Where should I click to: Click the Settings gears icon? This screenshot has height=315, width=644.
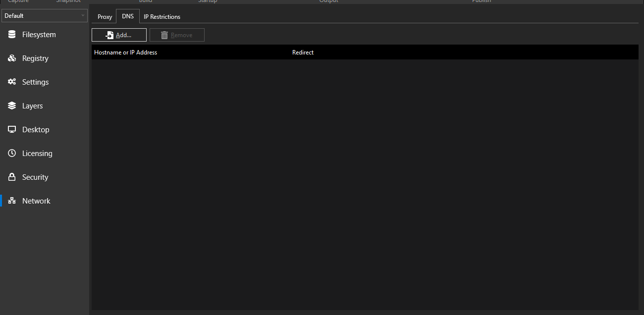pyautogui.click(x=11, y=82)
